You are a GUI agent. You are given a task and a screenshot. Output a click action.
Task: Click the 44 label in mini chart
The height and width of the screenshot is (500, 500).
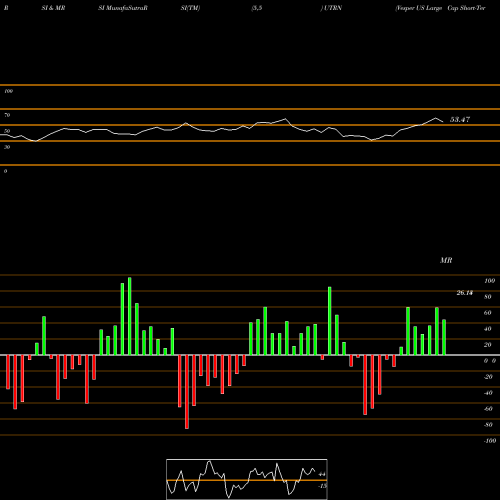(322, 474)
